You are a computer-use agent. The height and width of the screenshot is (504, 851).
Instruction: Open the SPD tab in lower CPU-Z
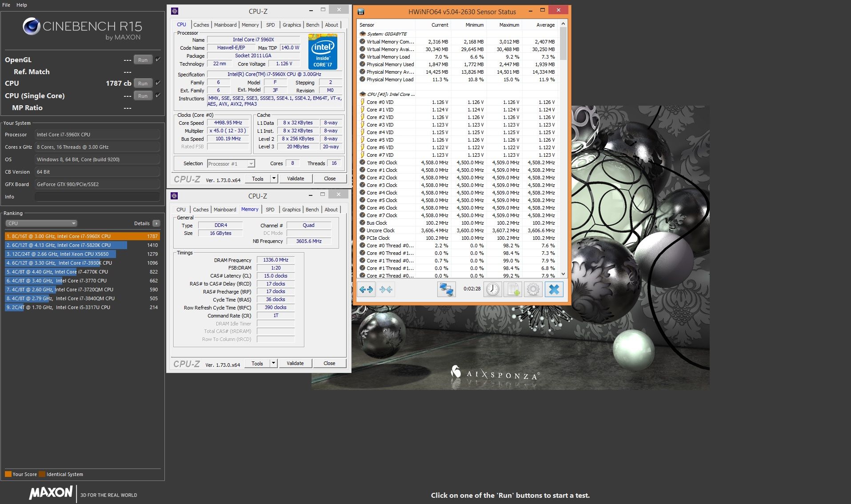pos(270,210)
